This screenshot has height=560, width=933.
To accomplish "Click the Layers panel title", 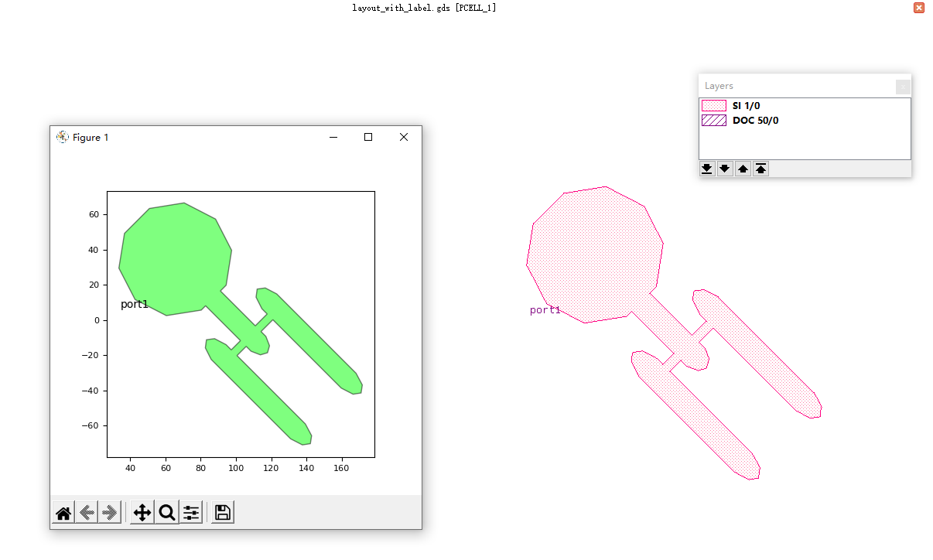I will click(x=719, y=86).
